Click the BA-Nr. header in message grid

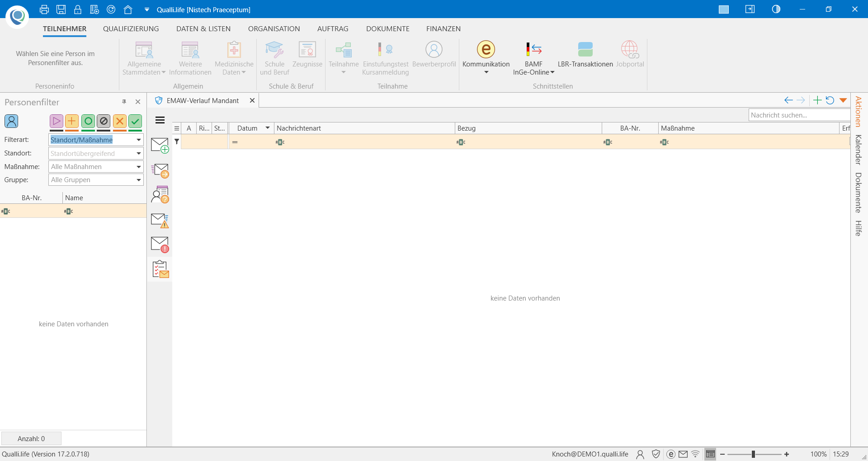[630, 128]
